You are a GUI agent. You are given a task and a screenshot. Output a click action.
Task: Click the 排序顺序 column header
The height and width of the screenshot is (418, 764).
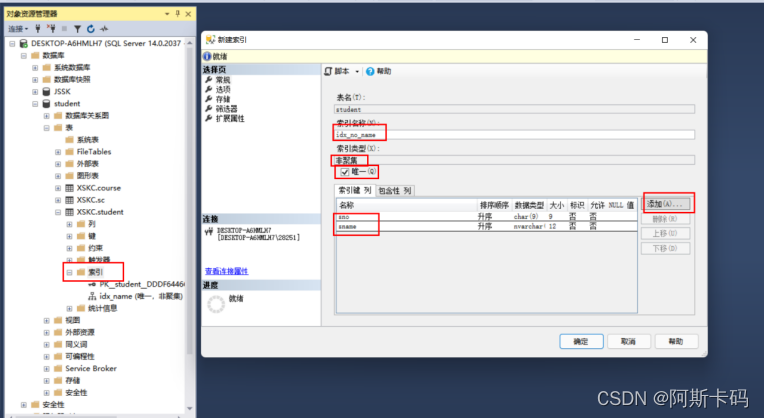(x=494, y=205)
